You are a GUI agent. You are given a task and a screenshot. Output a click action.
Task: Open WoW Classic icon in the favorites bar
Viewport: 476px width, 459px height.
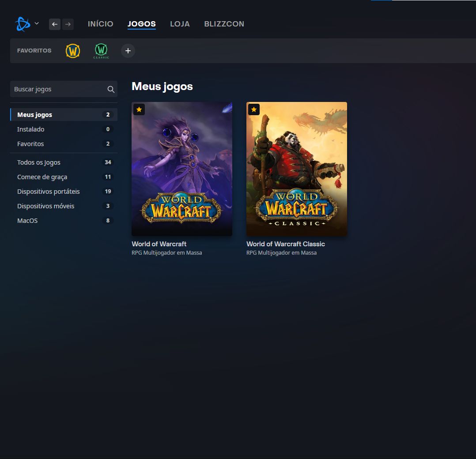pyautogui.click(x=101, y=51)
